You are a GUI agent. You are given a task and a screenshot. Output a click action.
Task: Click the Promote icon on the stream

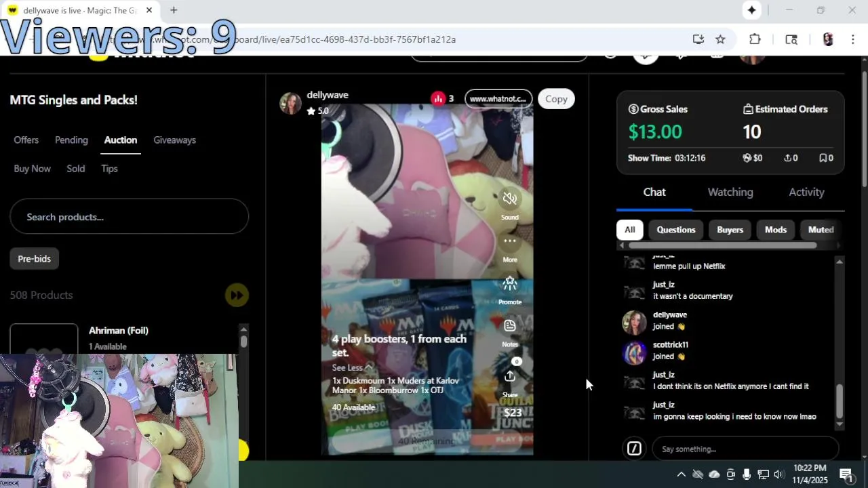510,283
